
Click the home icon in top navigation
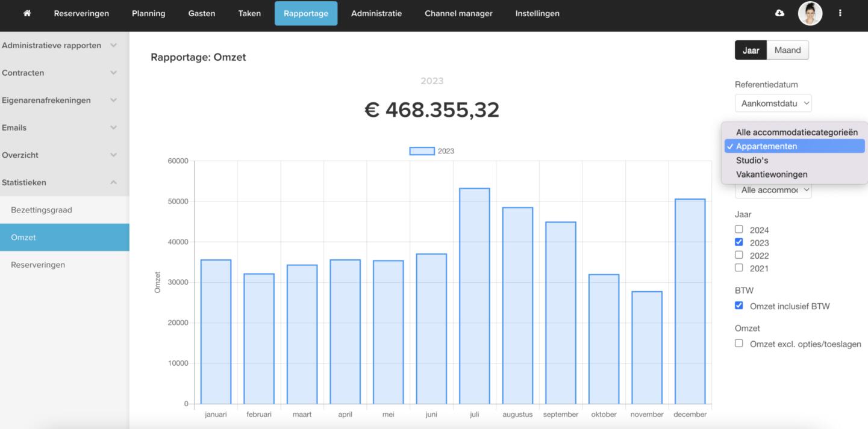(27, 13)
